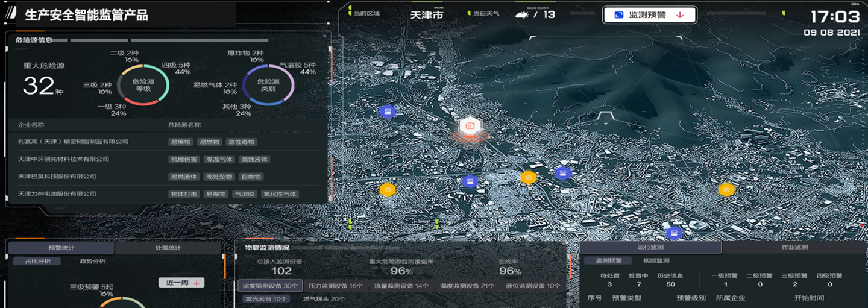Select the rightmost yellow hexagon map marker
The width and height of the screenshot is (868, 308).
point(726,190)
